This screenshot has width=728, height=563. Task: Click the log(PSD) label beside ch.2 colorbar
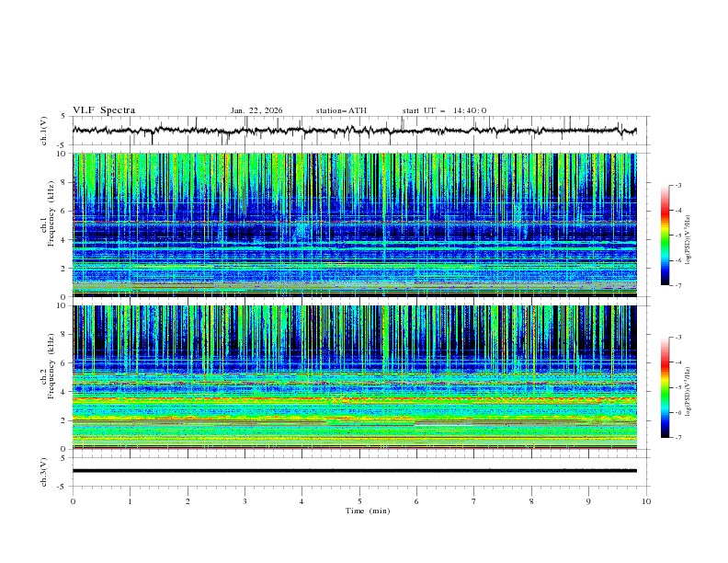(x=688, y=392)
